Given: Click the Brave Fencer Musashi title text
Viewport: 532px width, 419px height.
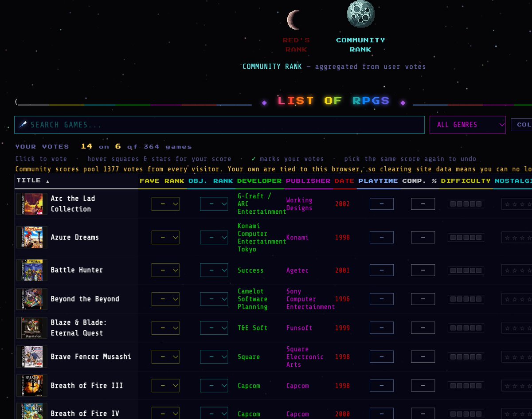Looking at the screenshot, I should pyautogui.click(x=91, y=356).
